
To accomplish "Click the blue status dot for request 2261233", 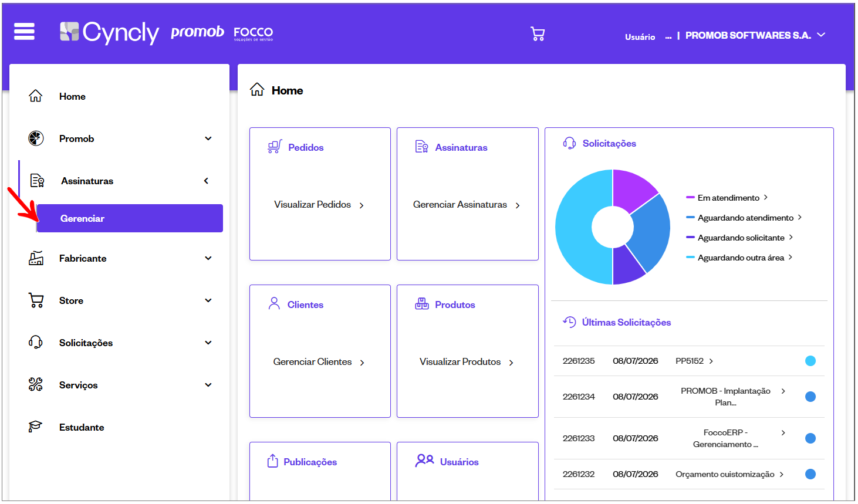I will pos(810,438).
